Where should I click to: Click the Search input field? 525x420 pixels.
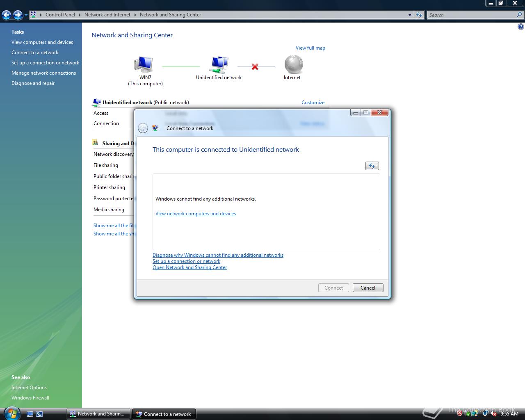point(472,15)
